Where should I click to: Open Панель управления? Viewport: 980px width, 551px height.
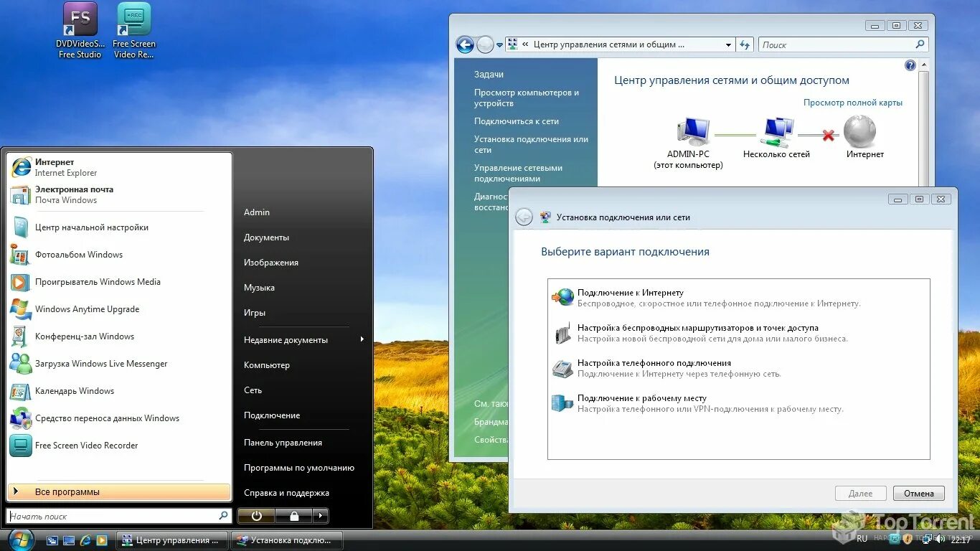[x=283, y=443]
